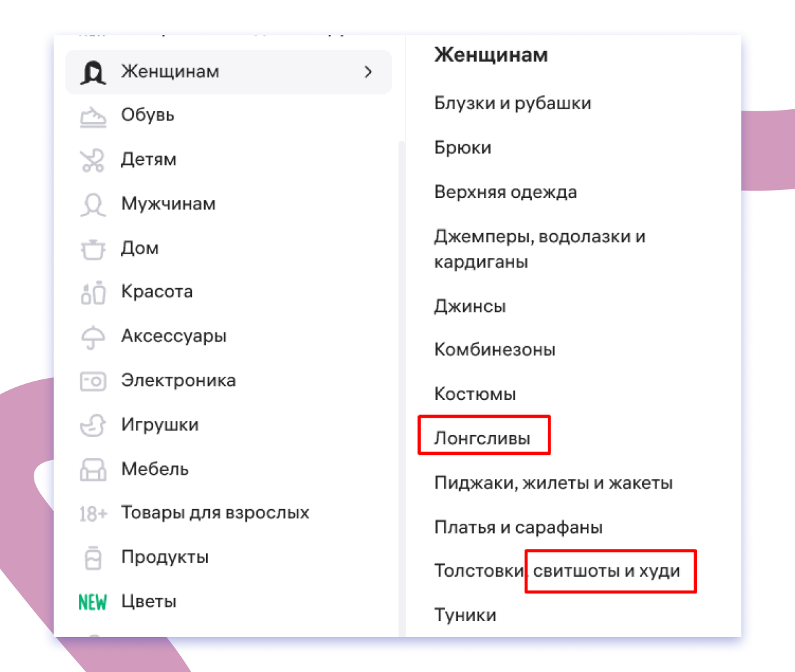This screenshot has width=795, height=672.
Task: Select the cosmetics icon for Красота
Action: point(93,292)
